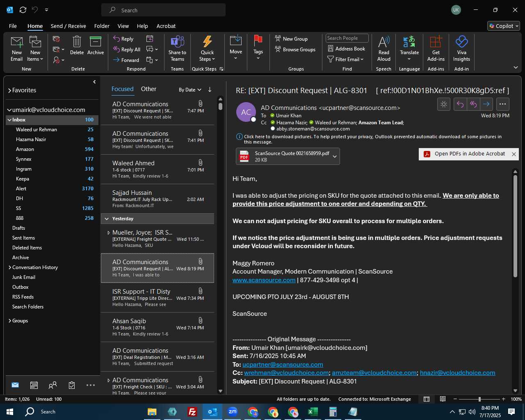Click Share to Teams icon
The height and width of the screenshot is (420, 525).
tap(177, 48)
